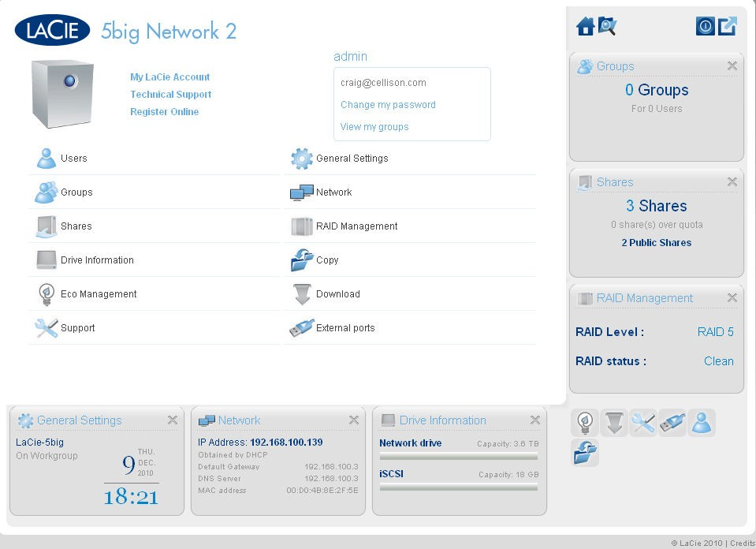Screen dimensions: 756x549
Task: Click the LaCie logo
Action: [x=52, y=30]
